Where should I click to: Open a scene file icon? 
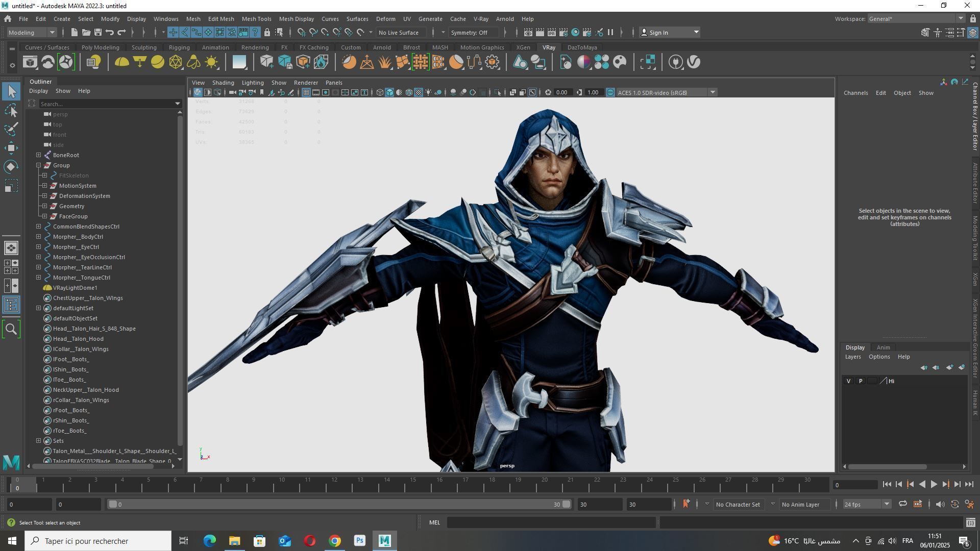pyautogui.click(x=86, y=33)
